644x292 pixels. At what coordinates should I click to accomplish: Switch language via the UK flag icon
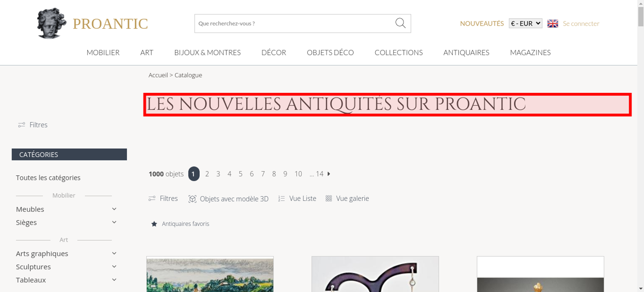point(553,23)
